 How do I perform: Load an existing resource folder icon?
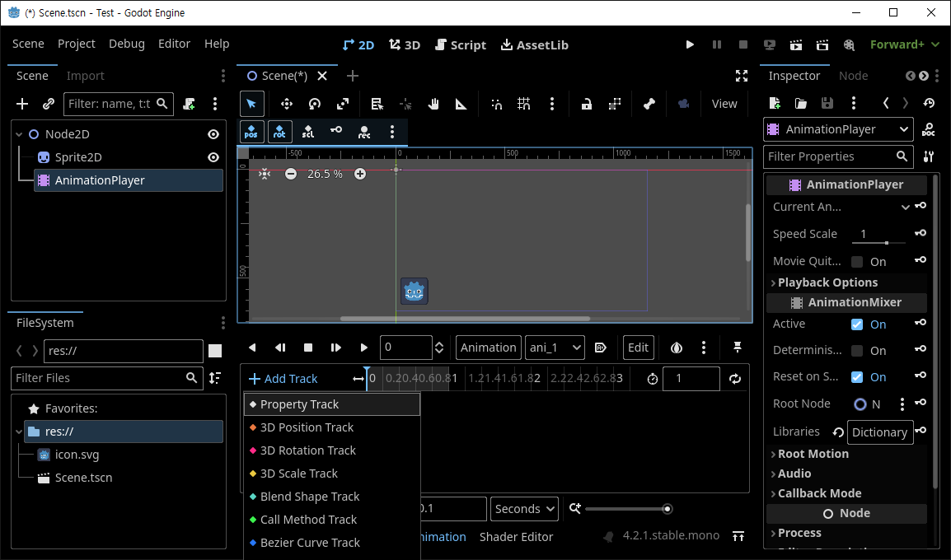coord(800,103)
